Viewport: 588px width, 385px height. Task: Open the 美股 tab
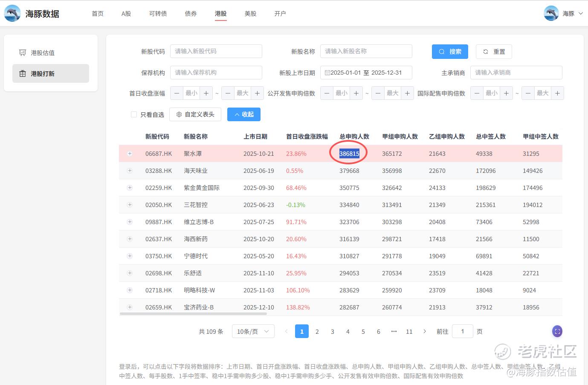(x=251, y=14)
